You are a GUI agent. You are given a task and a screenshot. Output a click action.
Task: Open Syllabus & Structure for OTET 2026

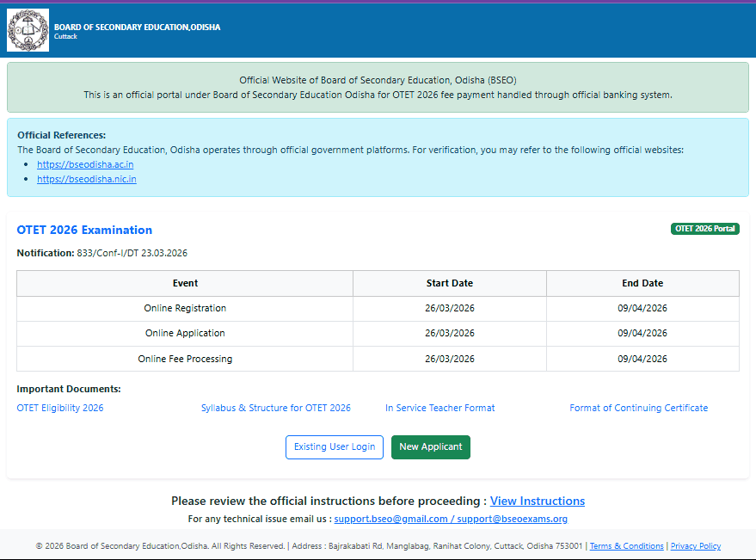tap(275, 408)
